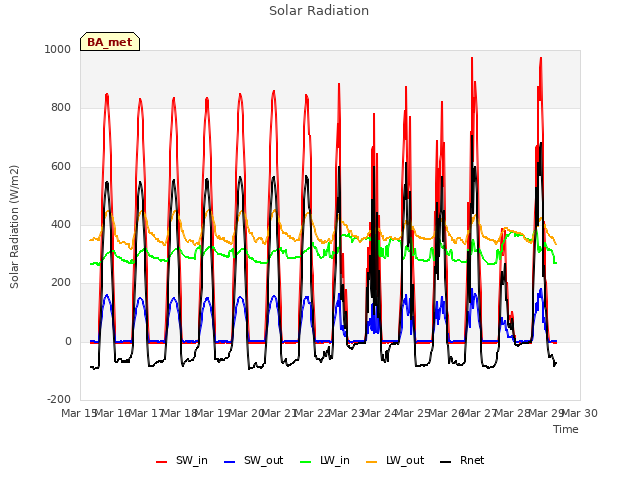Toggle the Rnet legend entry
Screen dimensions: 640x480
pos(462,461)
